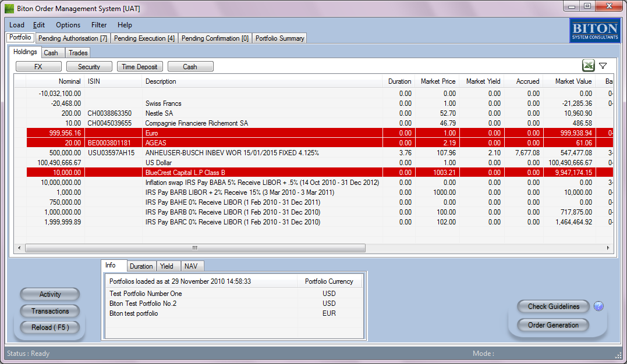The image size is (627, 364).
Task: Switch to Pending Confirmation [0] tab
Action: (x=215, y=38)
